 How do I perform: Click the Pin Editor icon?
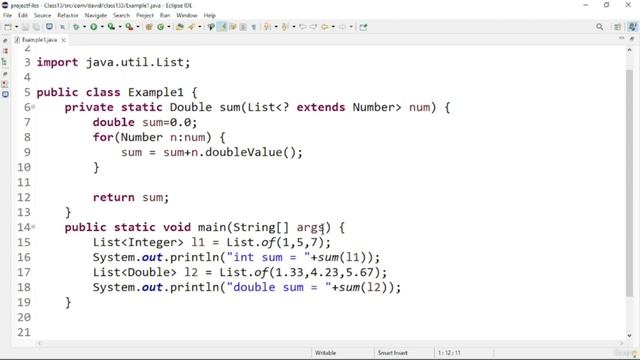(x=363, y=27)
